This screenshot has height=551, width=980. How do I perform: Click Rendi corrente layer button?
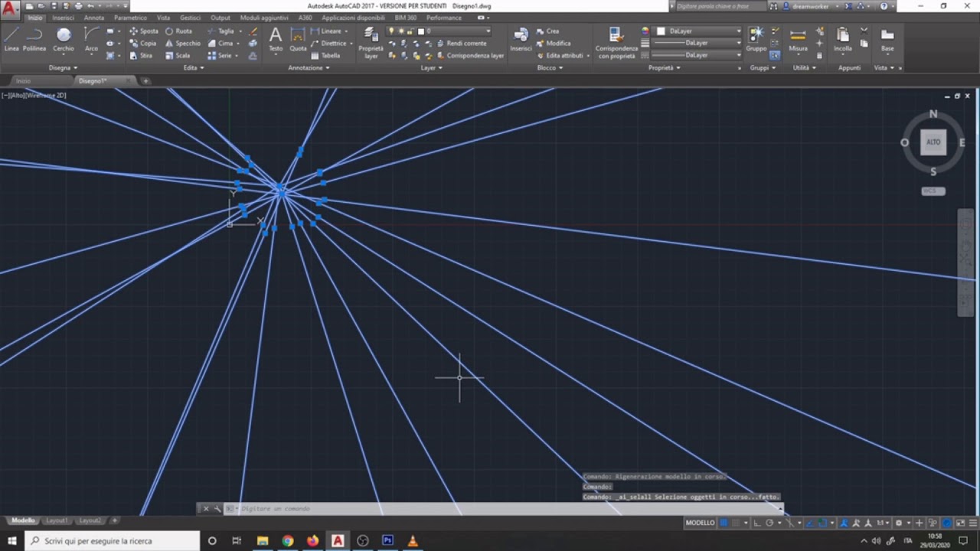(x=461, y=44)
